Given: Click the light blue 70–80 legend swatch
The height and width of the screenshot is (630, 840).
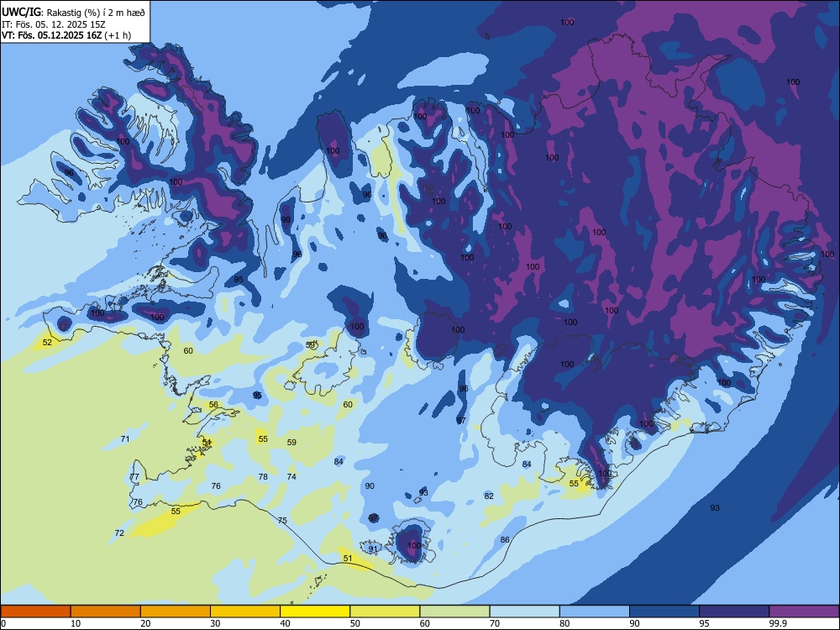Looking at the screenshot, I should pyautogui.click(x=524, y=612).
